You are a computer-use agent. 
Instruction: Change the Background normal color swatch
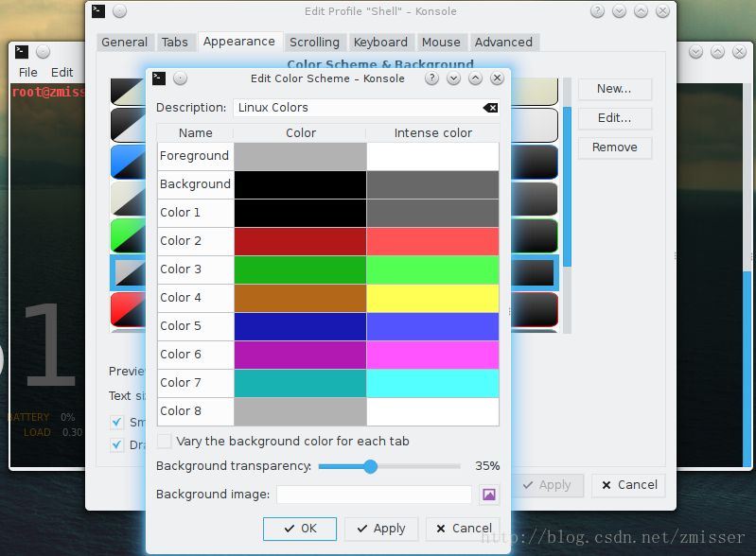coord(300,184)
